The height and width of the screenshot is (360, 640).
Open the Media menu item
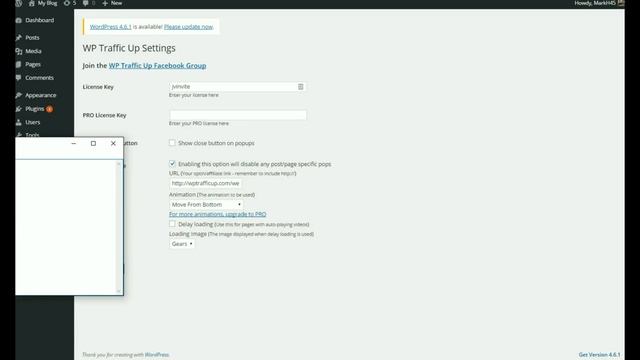33,51
